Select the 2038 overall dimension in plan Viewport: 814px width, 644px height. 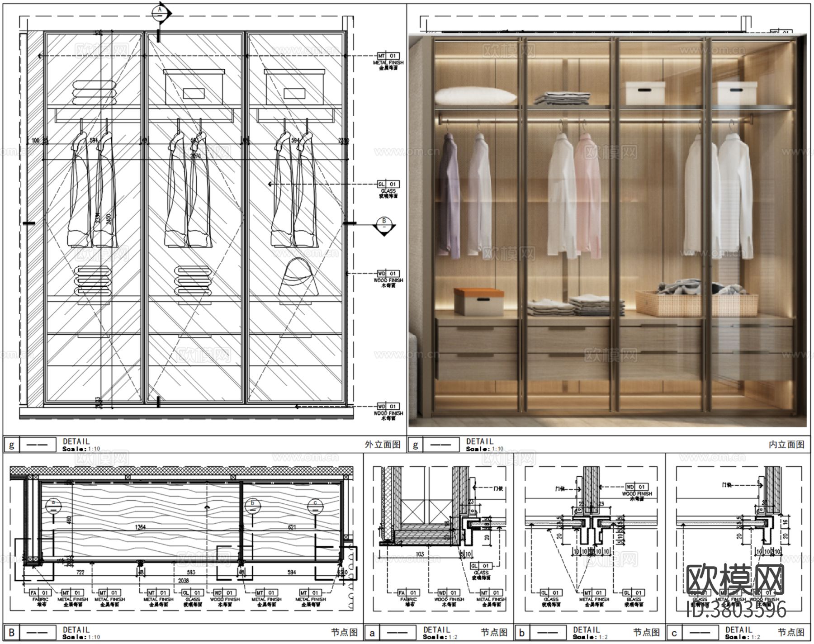183,580
